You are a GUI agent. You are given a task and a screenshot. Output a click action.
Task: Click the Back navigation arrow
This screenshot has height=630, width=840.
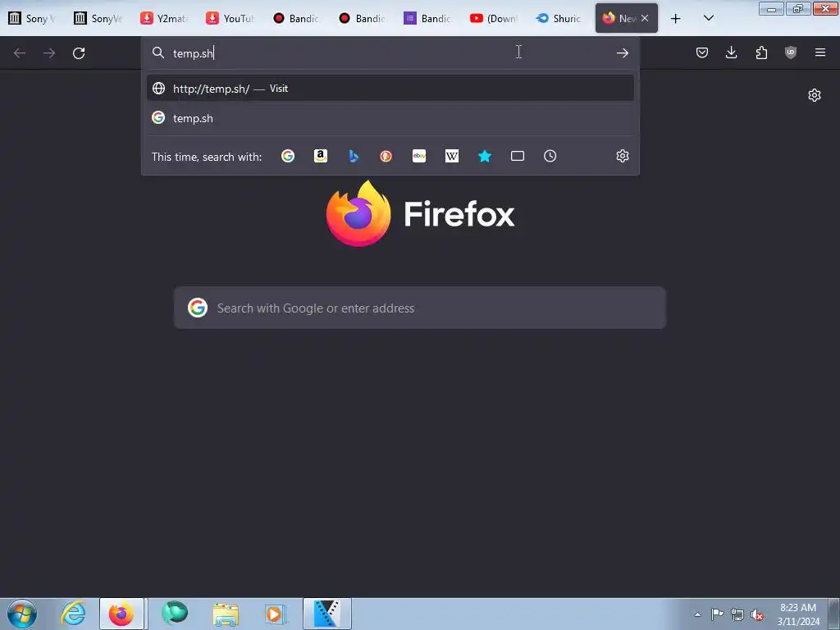(x=20, y=52)
